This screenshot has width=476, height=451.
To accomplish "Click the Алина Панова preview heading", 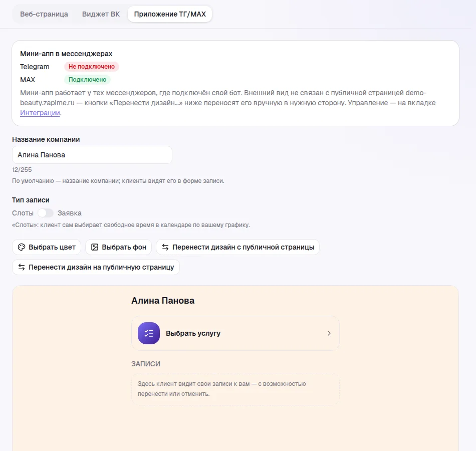I will (163, 301).
